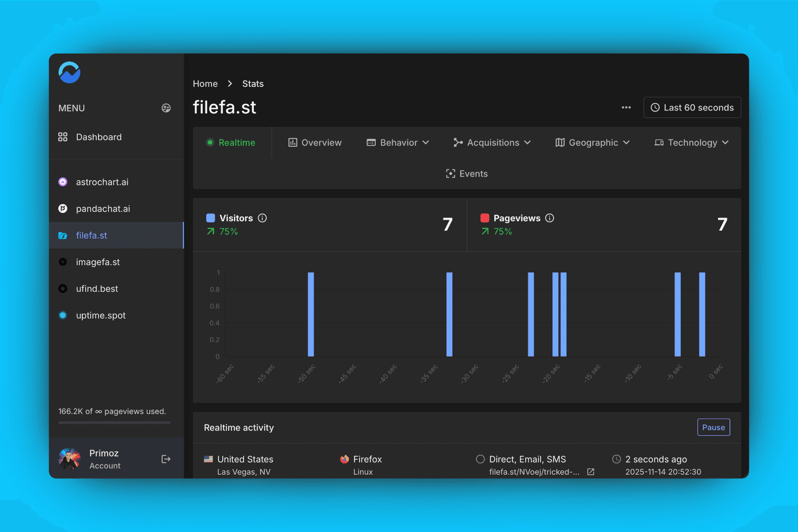Image resolution: width=798 pixels, height=532 pixels.
Task: Open the Home breadcrumb link
Action: 205,84
